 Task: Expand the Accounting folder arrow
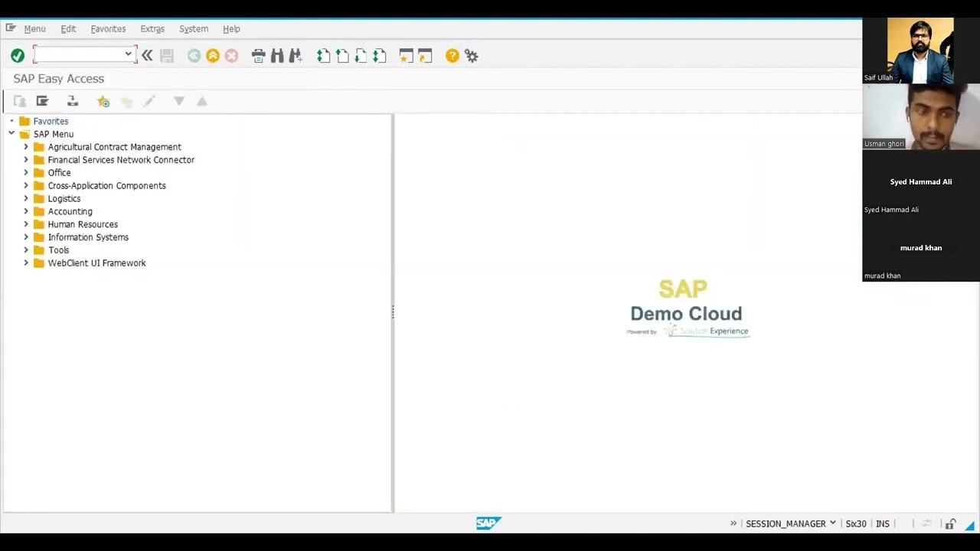tap(26, 211)
